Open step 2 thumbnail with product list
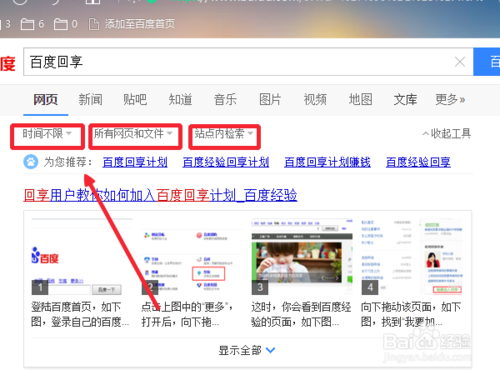 pos(192,256)
